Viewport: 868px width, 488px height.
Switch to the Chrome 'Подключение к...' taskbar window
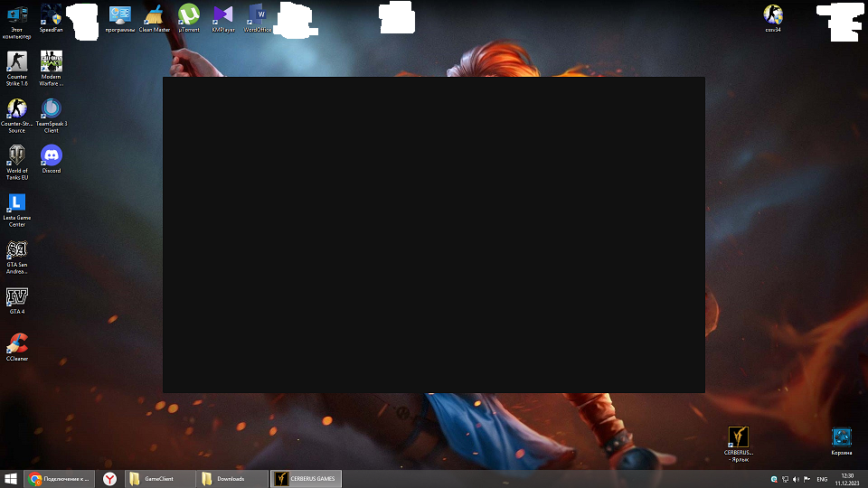click(x=60, y=479)
